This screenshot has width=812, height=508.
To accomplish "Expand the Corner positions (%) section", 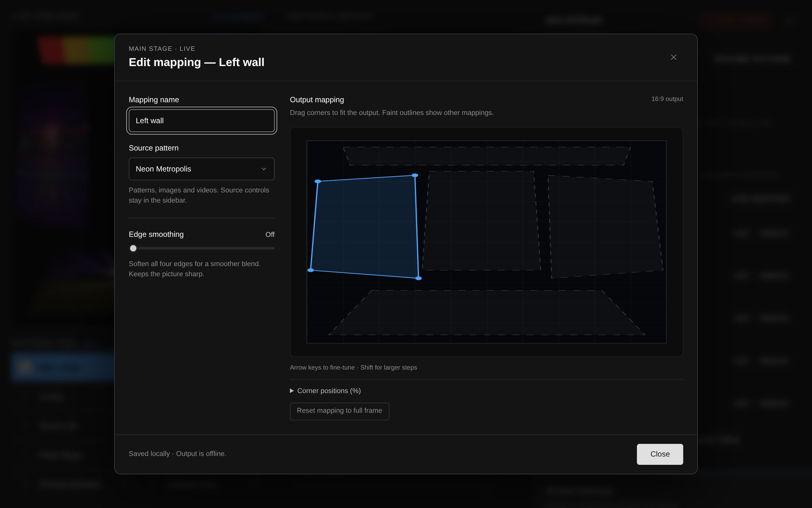I will [x=325, y=391].
